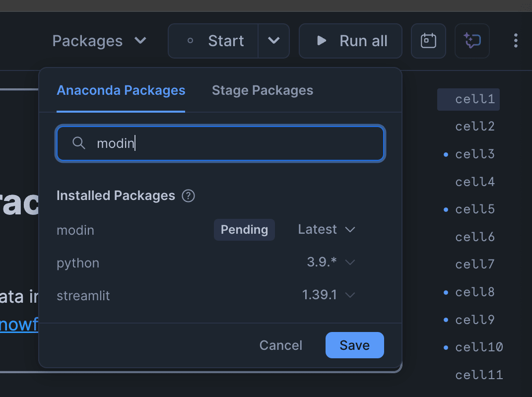Viewport: 532px width, 397px height.
Task: Expand the Packages dropdown
Action: tap(99, 41)
